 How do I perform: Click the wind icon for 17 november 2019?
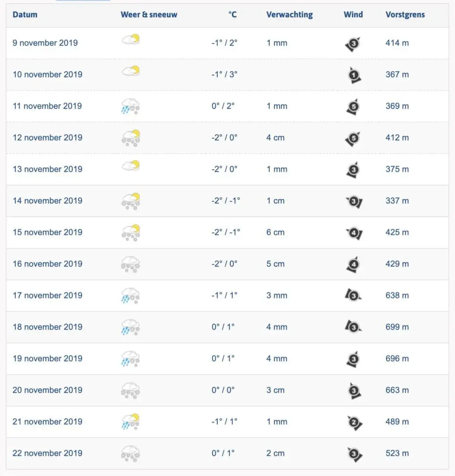pyautogui.click(x=353, y=295)
